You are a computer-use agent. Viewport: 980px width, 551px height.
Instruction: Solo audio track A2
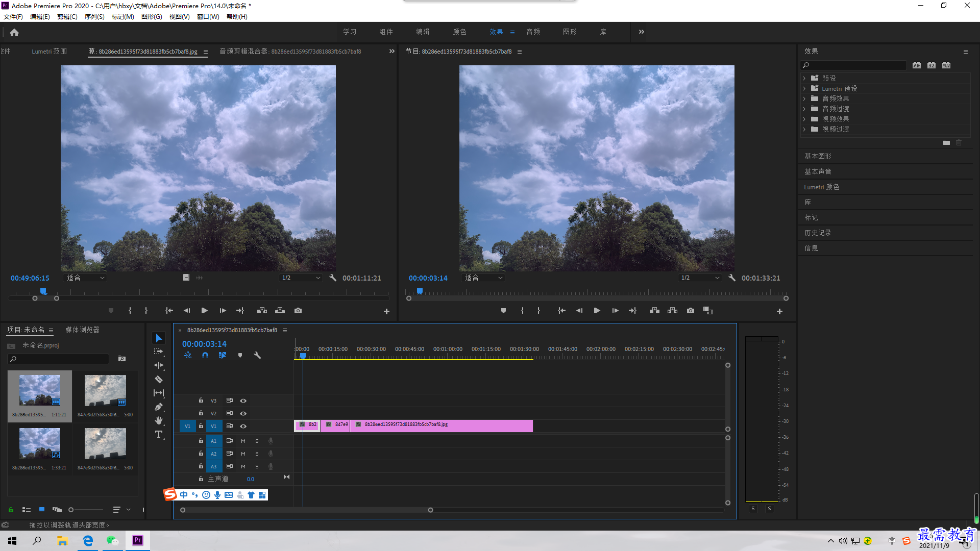tap(257, 454)
